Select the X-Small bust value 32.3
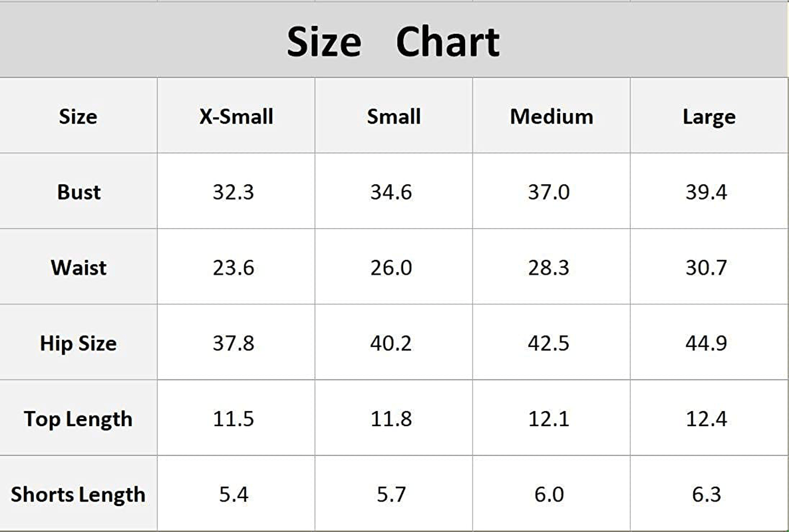 234,192
